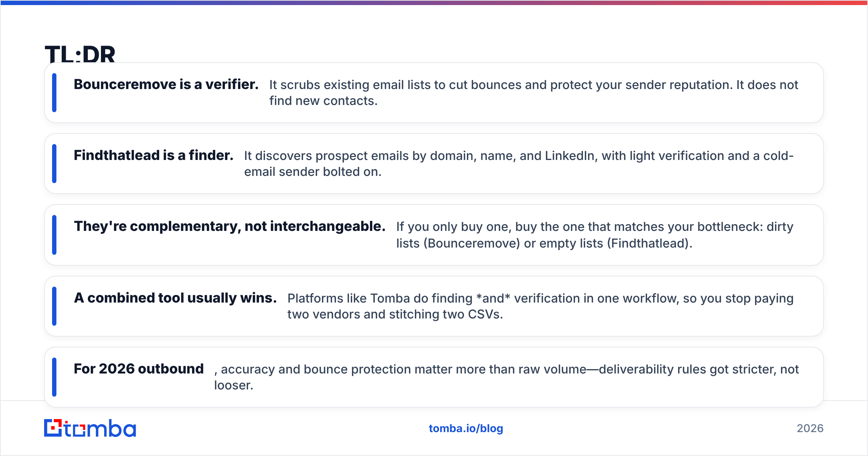Image resolution: width=868 pixels, height=456 pixels.
Task: Select the 'Findthatlead is a finder.' heading
Action: click(x=153, y=155)
